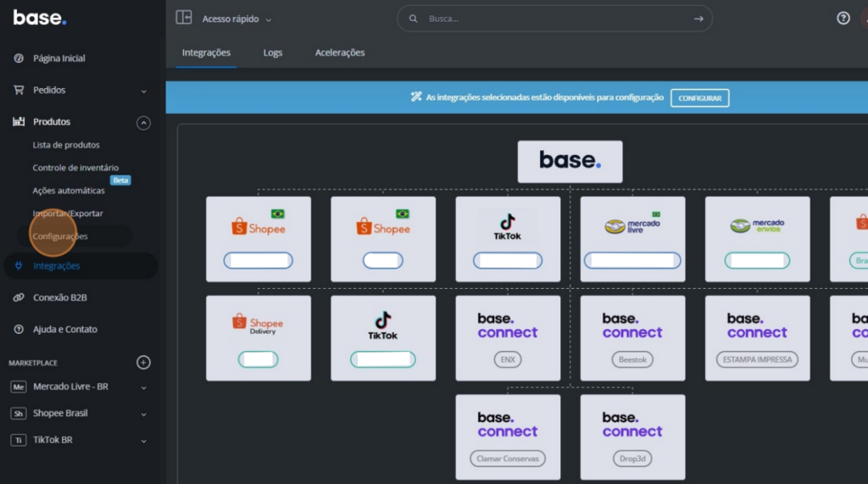Focus the Busca search field

click(x=554, y=19)
